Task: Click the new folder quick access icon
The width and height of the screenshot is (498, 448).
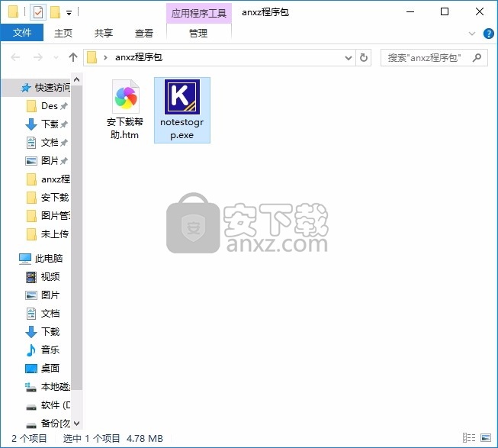Action: point(55,12)
